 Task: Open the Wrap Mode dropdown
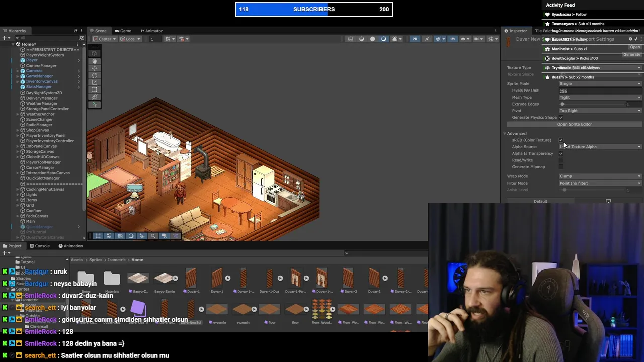click(600, 176)
